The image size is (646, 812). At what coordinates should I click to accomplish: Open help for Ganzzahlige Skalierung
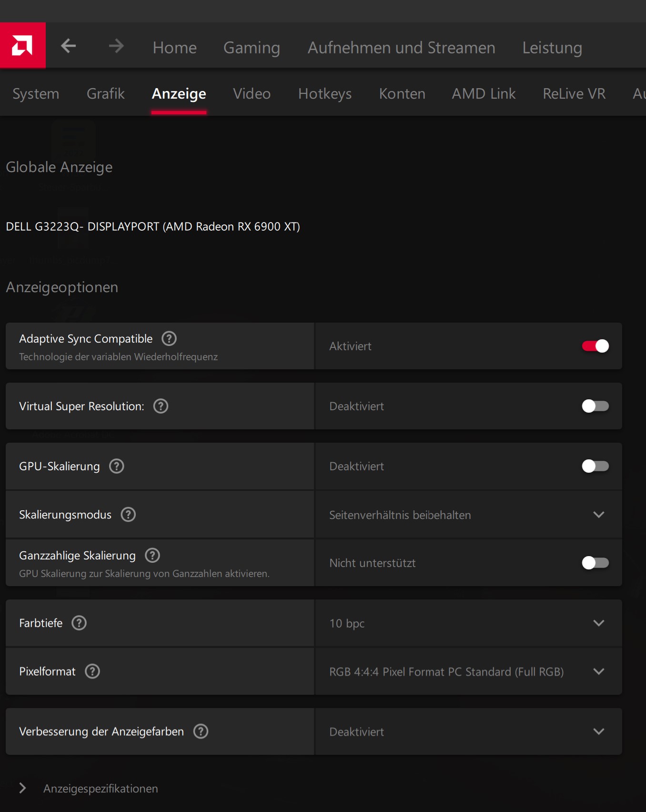[152, 555]
